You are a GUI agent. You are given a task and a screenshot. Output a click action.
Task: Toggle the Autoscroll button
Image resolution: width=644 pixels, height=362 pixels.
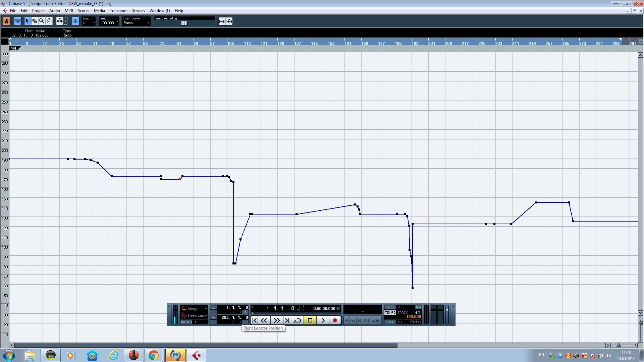tap(60, 21)
